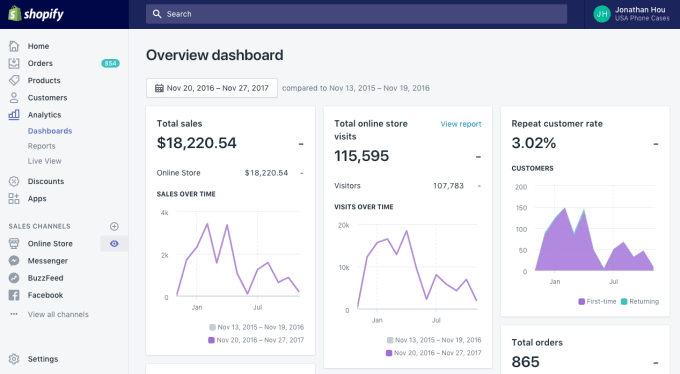Click the 115,595 total visits value
680x374 pixels.
click(x=361, y=156)
